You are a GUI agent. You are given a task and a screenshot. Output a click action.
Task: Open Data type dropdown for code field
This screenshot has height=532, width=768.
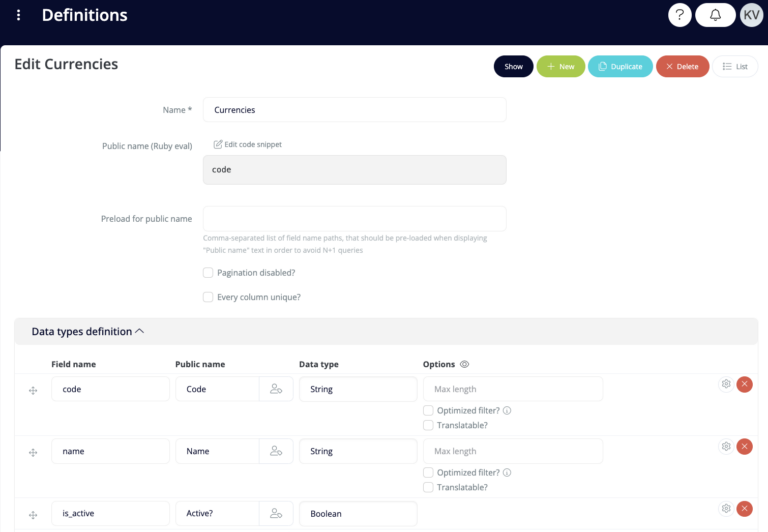point(358,389)
